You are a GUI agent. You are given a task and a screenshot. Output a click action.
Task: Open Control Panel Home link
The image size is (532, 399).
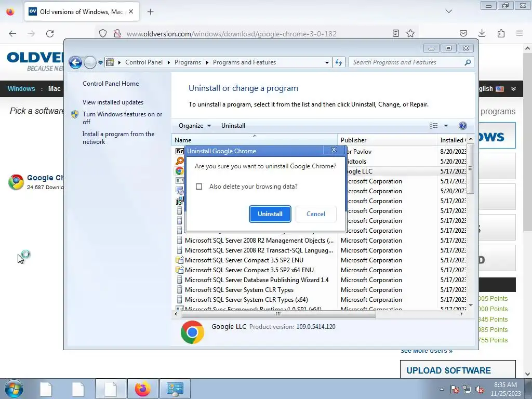[x=111, y=84]
